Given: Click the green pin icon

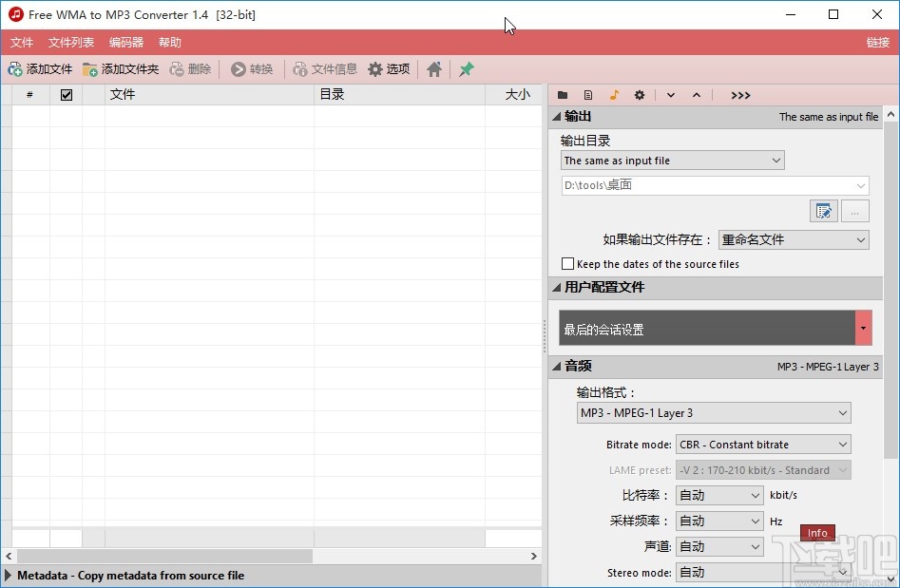Looking at the screenshot, I should [x=465, y=68].
